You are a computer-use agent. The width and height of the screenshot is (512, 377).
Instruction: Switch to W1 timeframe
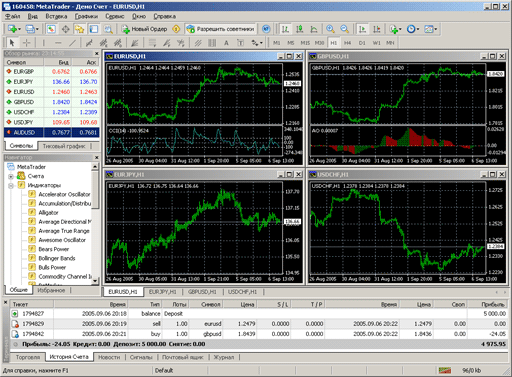tap(376, 43)
